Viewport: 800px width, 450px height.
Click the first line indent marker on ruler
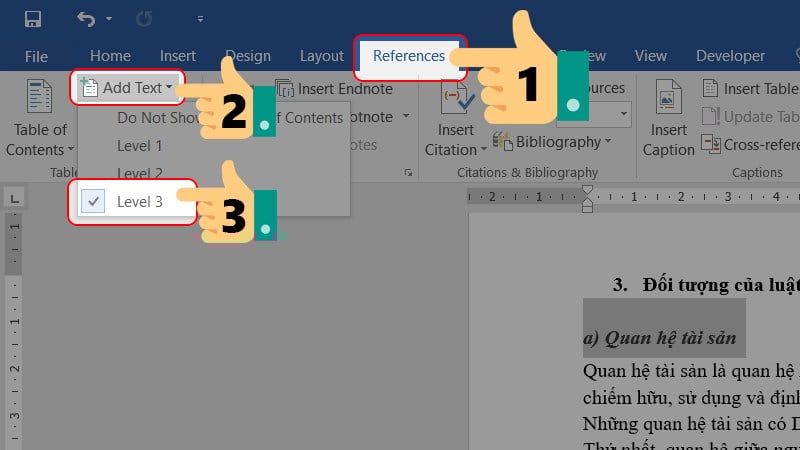pyautogui.click(x=587, y=191)
